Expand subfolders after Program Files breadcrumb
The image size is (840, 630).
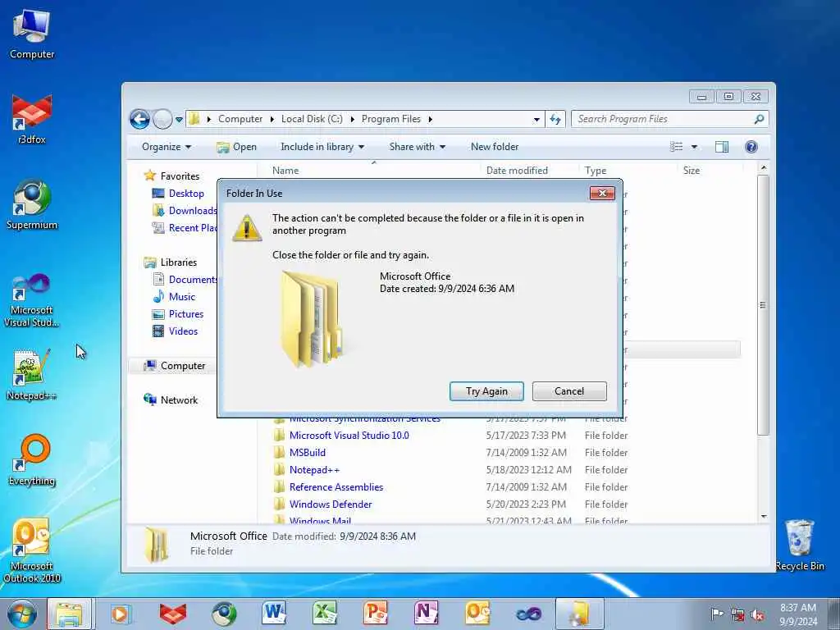pos(430,119)
